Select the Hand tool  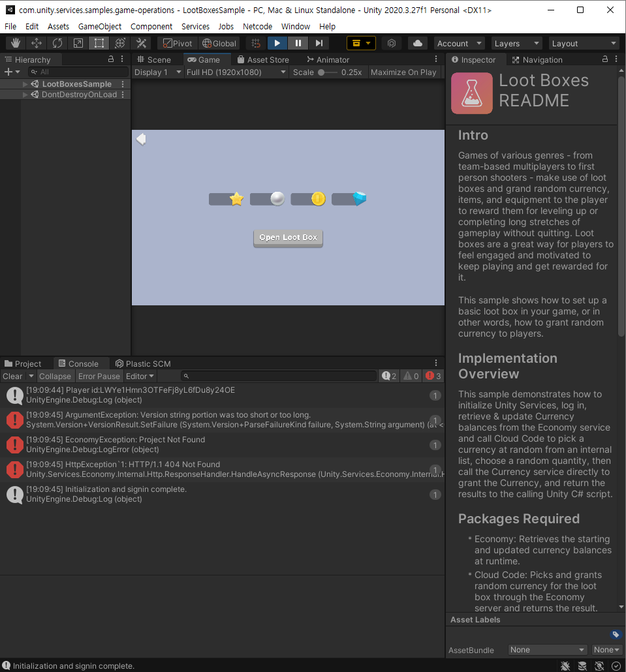[x=16, y=43]
